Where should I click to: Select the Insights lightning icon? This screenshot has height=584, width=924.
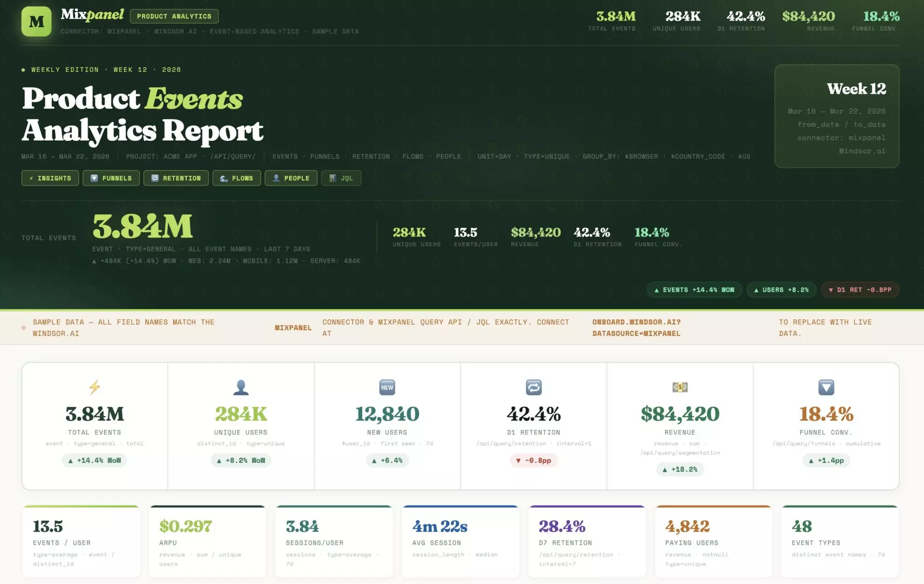31,178
